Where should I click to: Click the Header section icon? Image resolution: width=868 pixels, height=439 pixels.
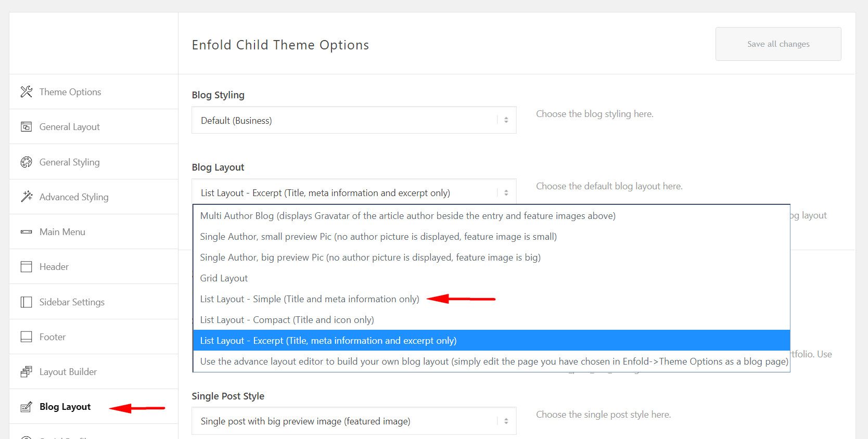click(27, 267)
